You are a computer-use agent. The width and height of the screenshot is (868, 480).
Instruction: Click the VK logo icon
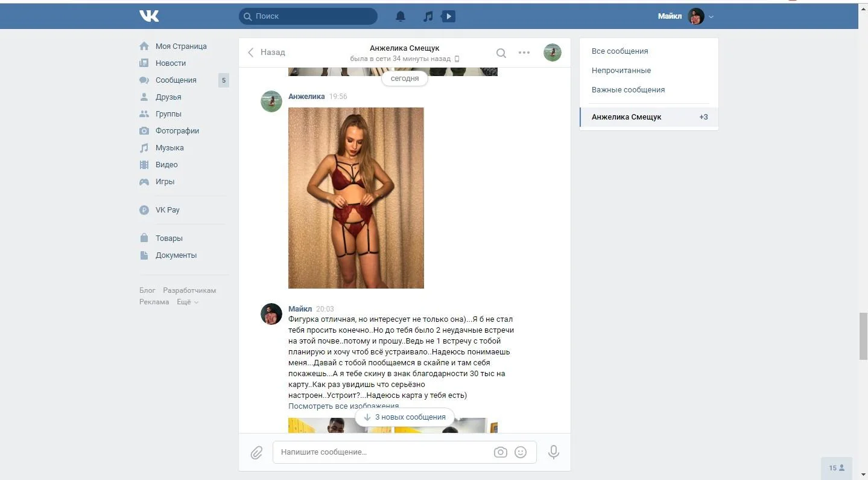point(149,16)
